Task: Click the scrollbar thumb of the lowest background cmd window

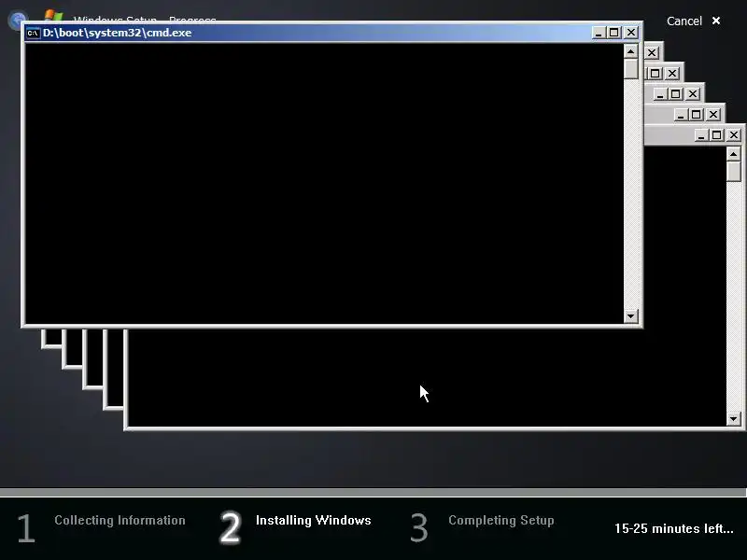Action: pyautogui.click(x=734, y=172)
